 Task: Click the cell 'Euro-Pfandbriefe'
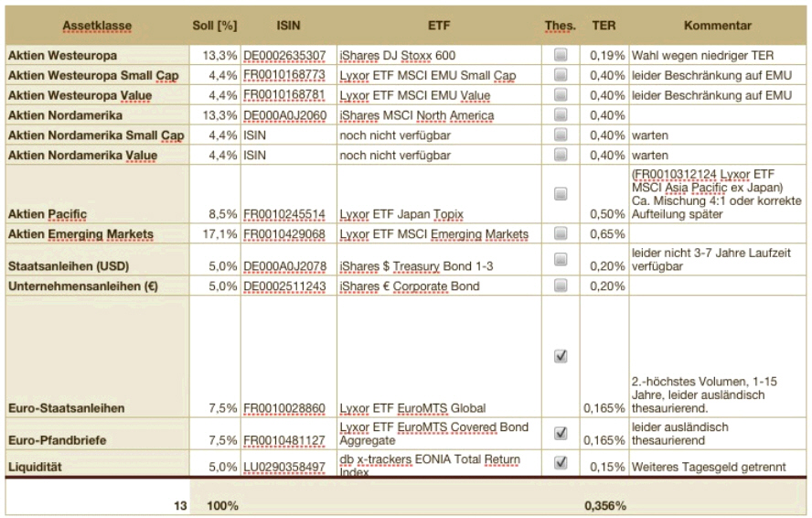tap(97, 434)
